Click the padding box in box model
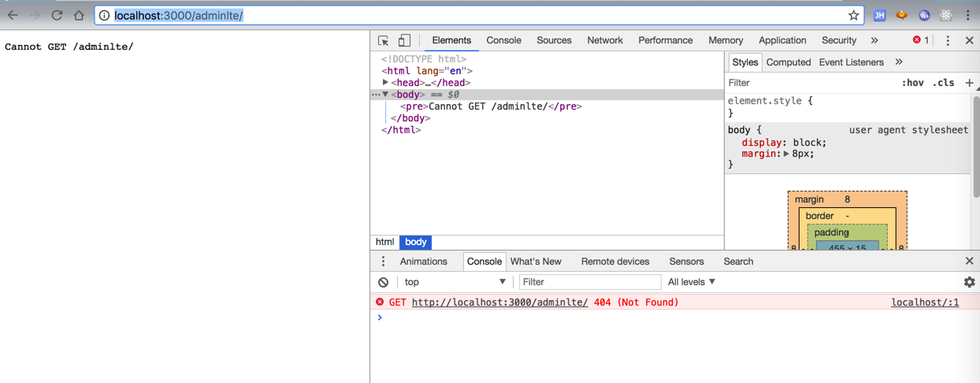The image size is (980, 383). tap(832, 232)
